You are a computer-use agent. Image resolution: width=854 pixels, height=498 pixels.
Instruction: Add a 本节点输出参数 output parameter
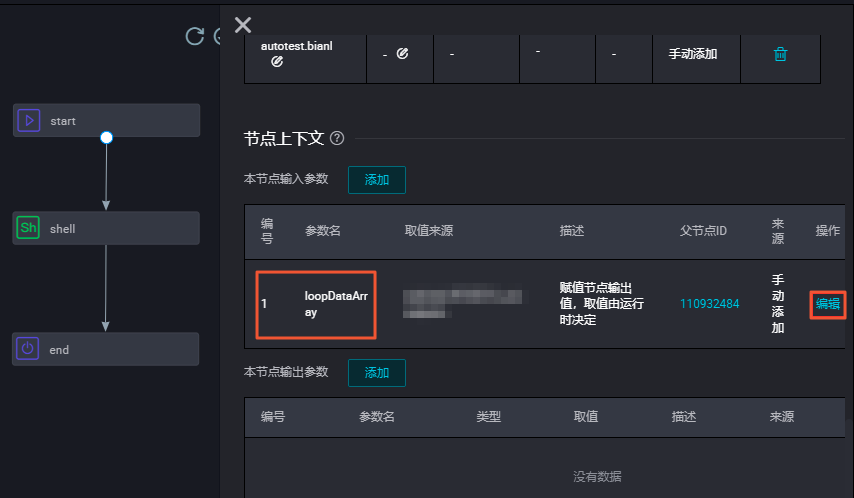tap(377, 373)
